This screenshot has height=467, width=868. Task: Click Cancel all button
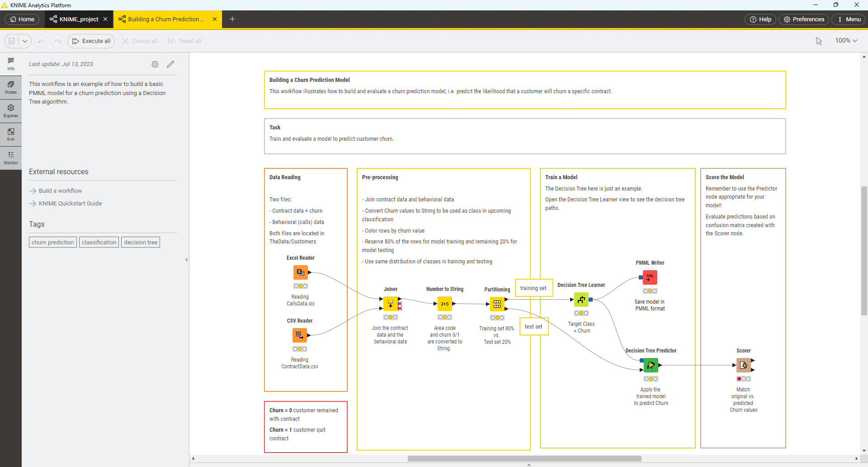pyautogui.click(x=140, y=41)
